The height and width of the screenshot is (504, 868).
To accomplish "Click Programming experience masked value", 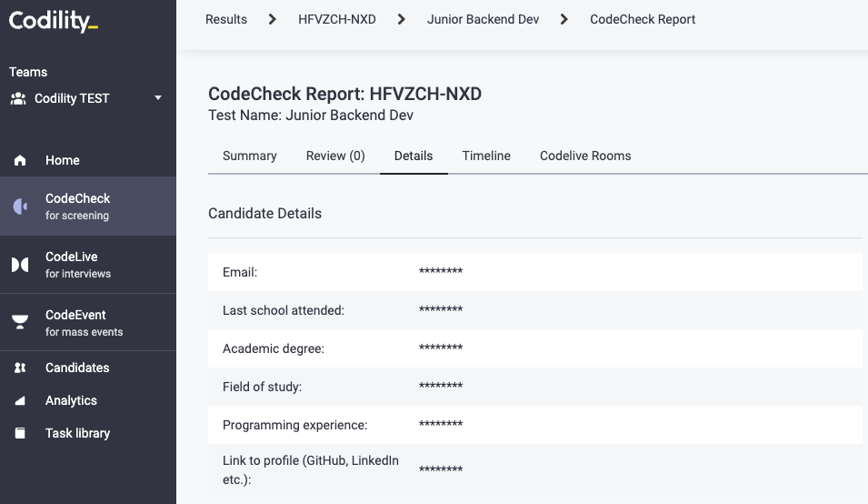I will pyautogui.click(x=441, y=424).
